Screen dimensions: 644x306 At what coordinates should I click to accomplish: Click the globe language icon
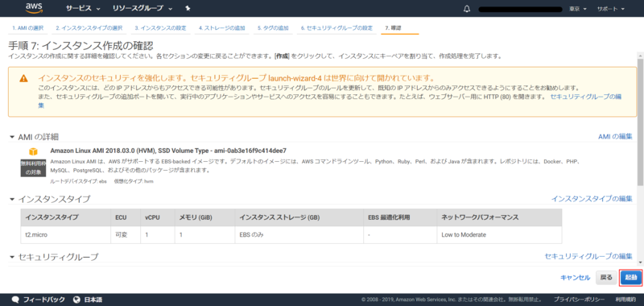point(76,300)
